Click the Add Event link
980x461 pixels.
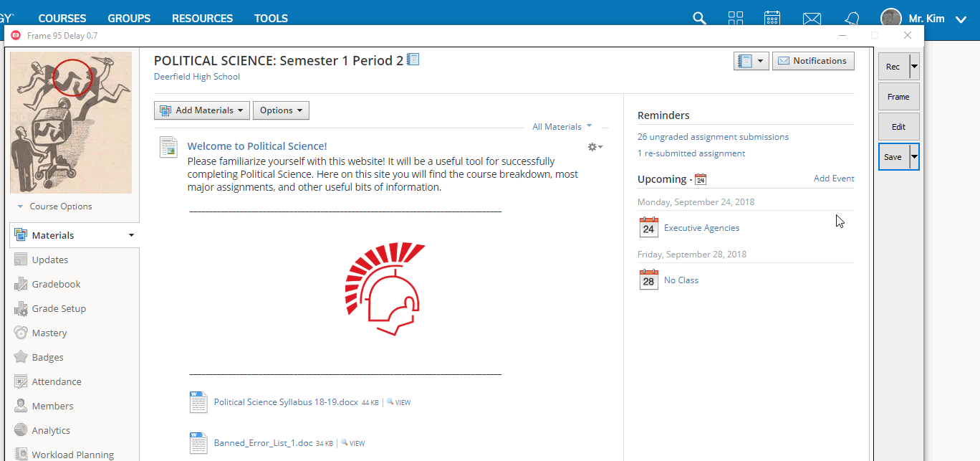coord(834,179)
